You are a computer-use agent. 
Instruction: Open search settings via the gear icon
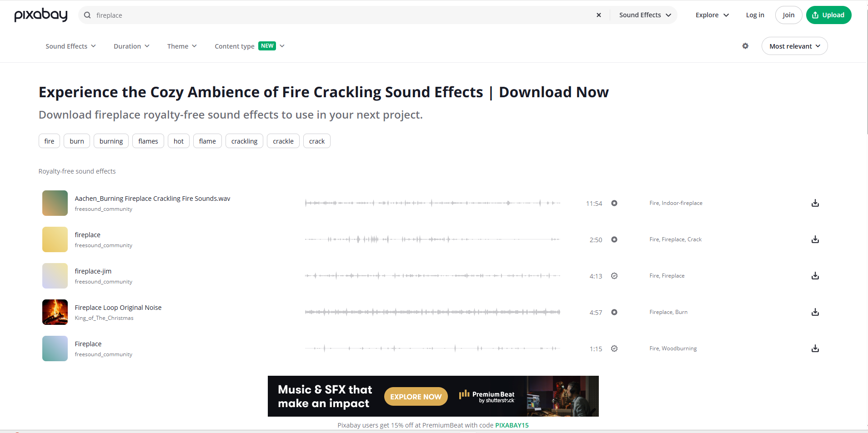point(744,46)
